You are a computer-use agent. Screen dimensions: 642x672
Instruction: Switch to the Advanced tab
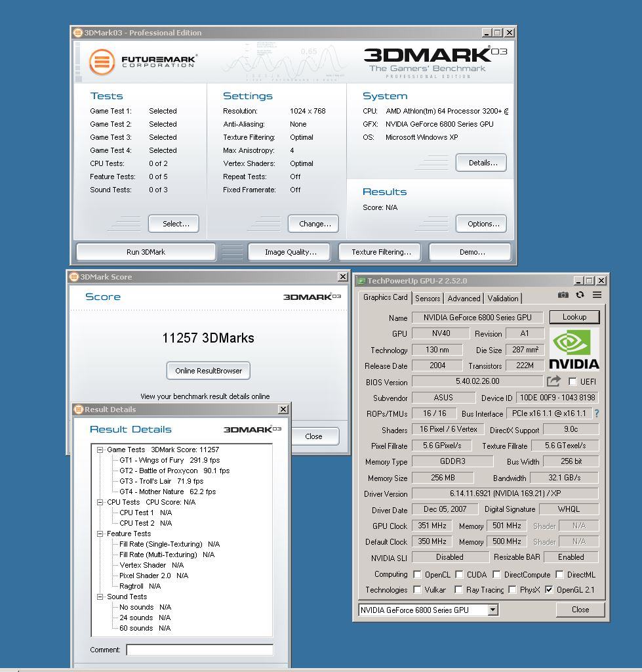point(464,299)
